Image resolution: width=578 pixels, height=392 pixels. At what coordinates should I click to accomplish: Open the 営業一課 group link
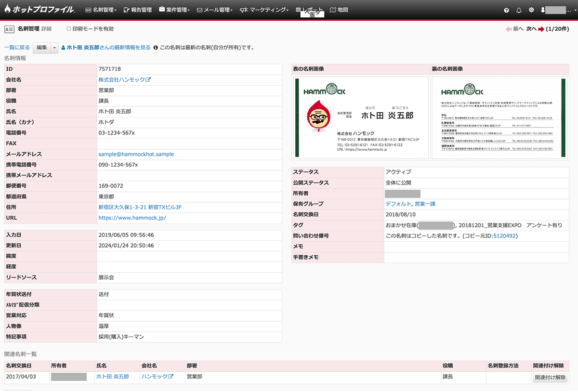coord(425,204)
